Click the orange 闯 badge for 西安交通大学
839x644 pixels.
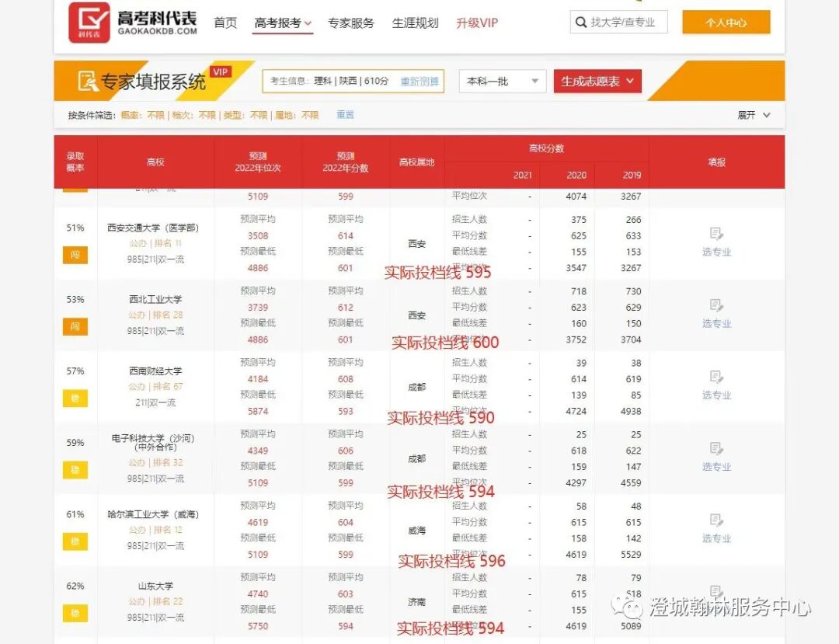point(75,255)
